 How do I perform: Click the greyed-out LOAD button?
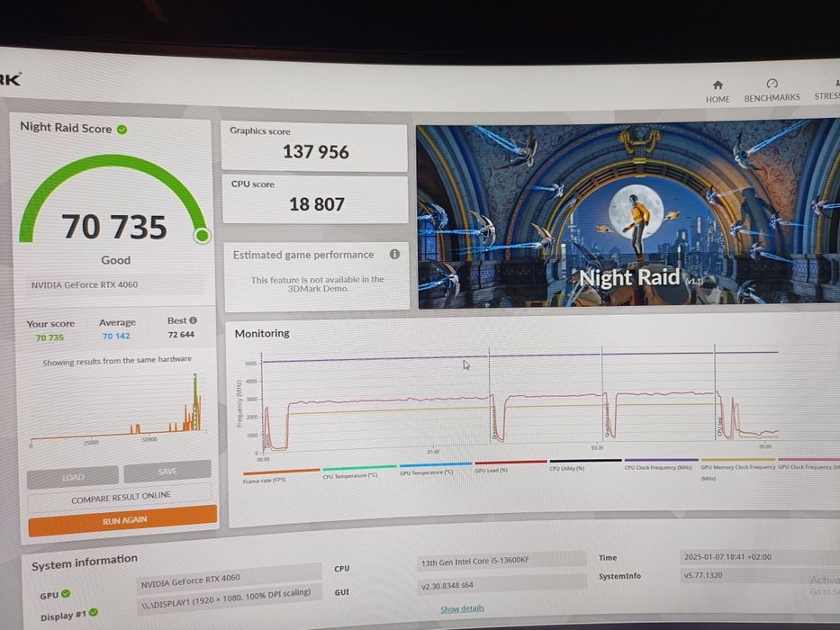(x=73, y=477)
